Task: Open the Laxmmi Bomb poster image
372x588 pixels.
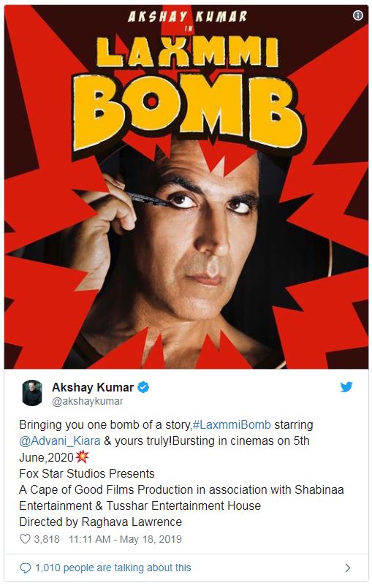Action: click(x=186, y=187)
